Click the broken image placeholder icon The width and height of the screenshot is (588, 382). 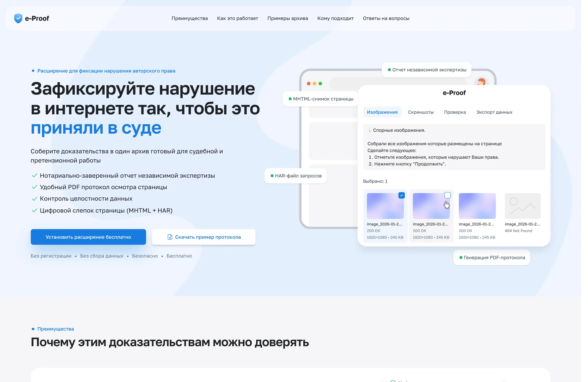tap(523, 206)
